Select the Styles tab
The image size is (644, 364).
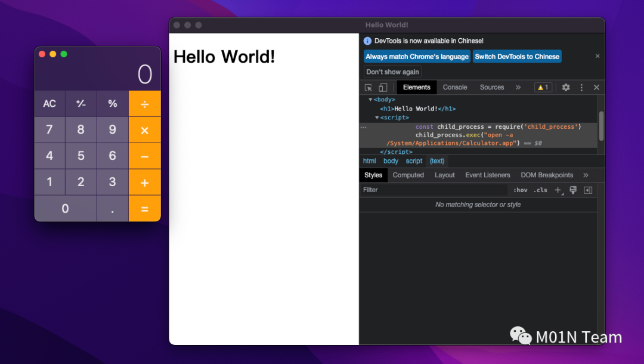pyautogui.click(x=373, y=175)
